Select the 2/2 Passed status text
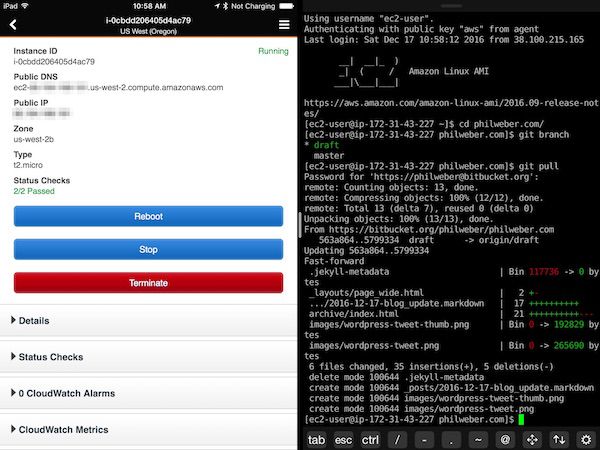600x450 pixels. (x=34, y=191)
